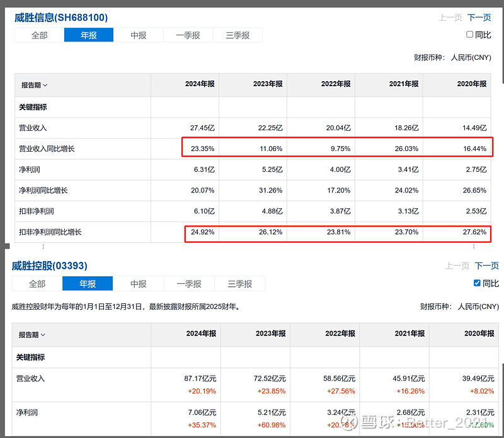Show 一季报 tab for 威胜信息
Viewport: 504px width, 438px height.
188,35
